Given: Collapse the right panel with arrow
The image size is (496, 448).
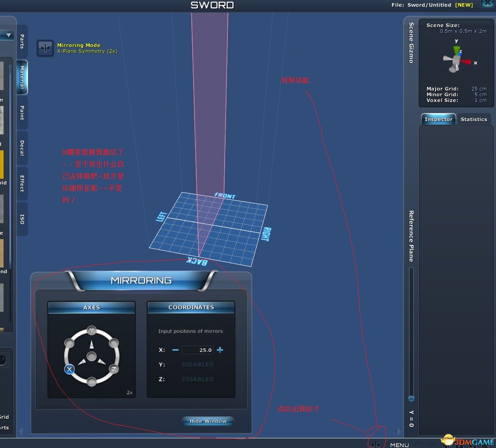Looking at the screenshot, I should [x=399, y=432].
